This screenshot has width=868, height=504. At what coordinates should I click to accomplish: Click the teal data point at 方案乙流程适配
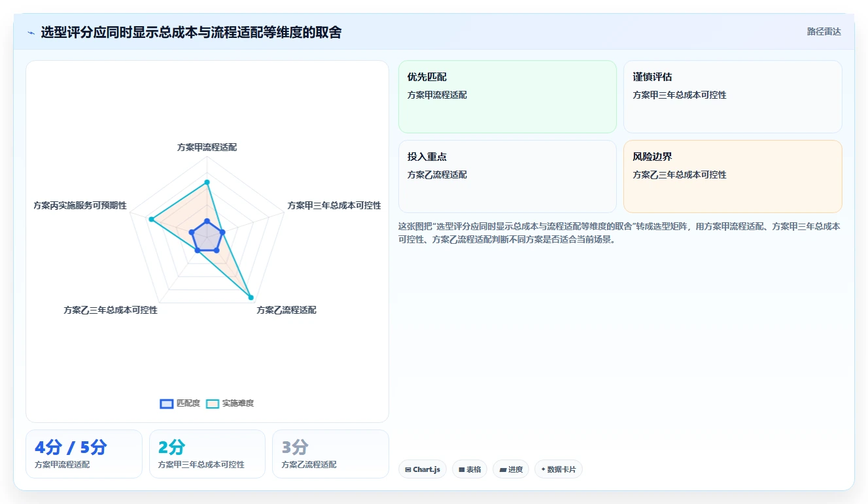pyautogui.click(x=251, y=297)
